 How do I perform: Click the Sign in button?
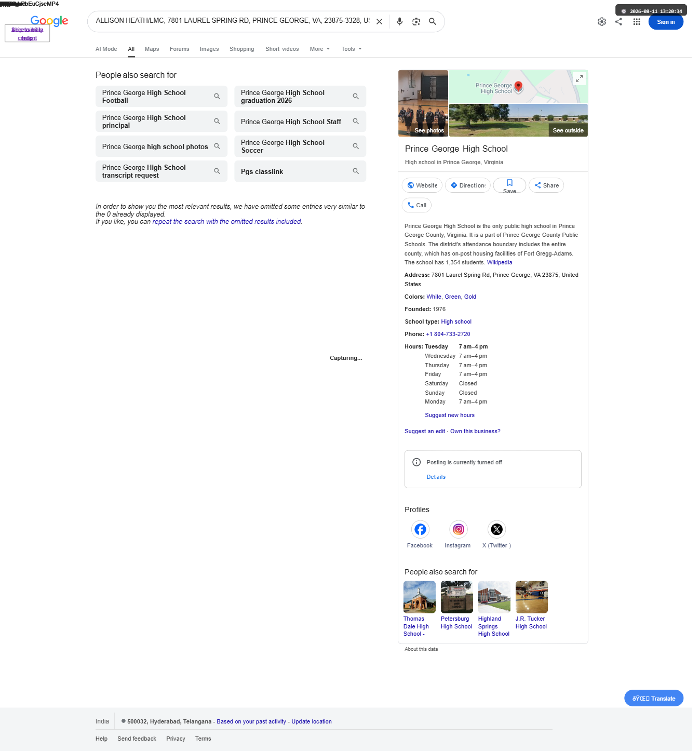pos(666,22)
